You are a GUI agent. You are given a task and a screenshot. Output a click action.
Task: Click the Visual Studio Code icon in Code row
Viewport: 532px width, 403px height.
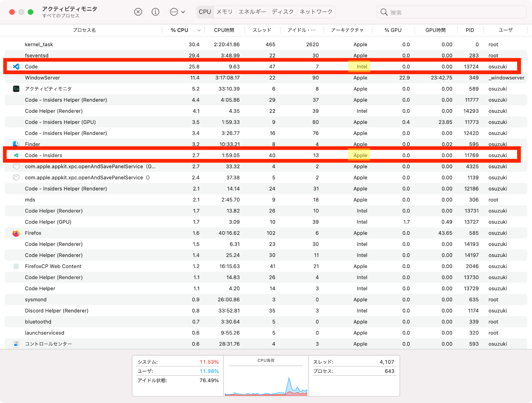(16, 67)
